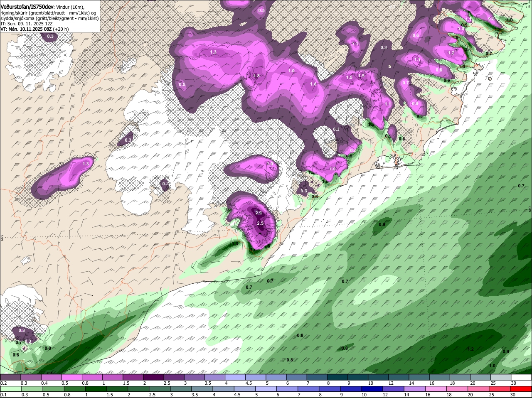The image size is (532, 398).
Task: Pick the dark teal 8–9 snow swatch
Action: (x=337, y=377)
